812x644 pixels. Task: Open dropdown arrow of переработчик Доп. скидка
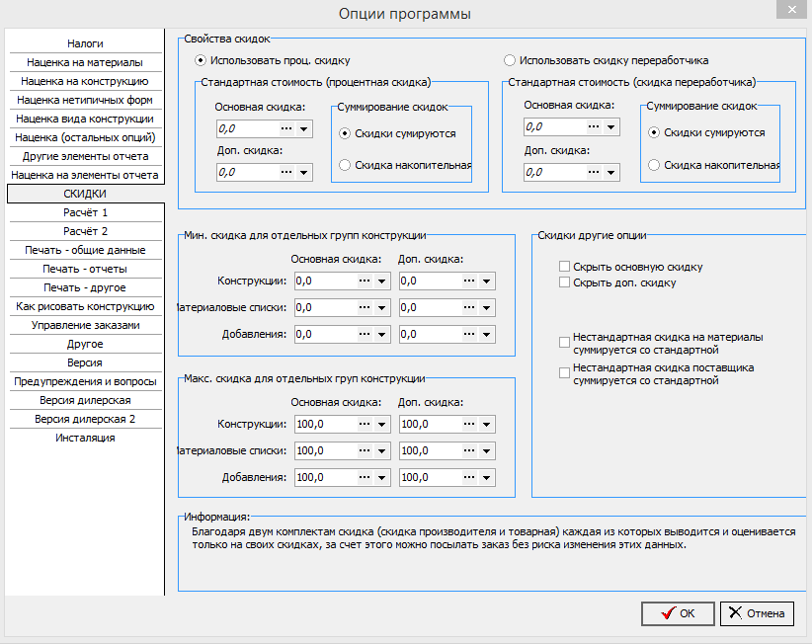(x=611, y=172)
